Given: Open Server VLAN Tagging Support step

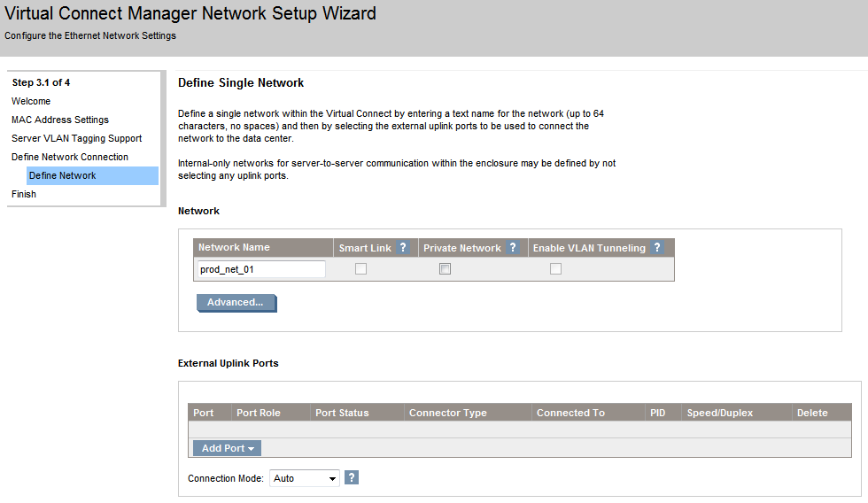Looking at the screenshot, I should coord(76,138).
